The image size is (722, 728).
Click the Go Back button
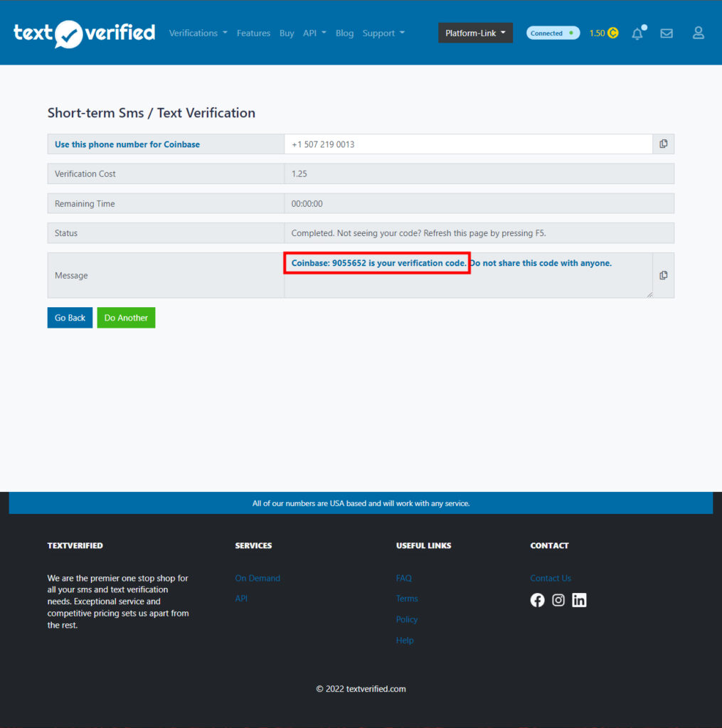coord(70,318)
